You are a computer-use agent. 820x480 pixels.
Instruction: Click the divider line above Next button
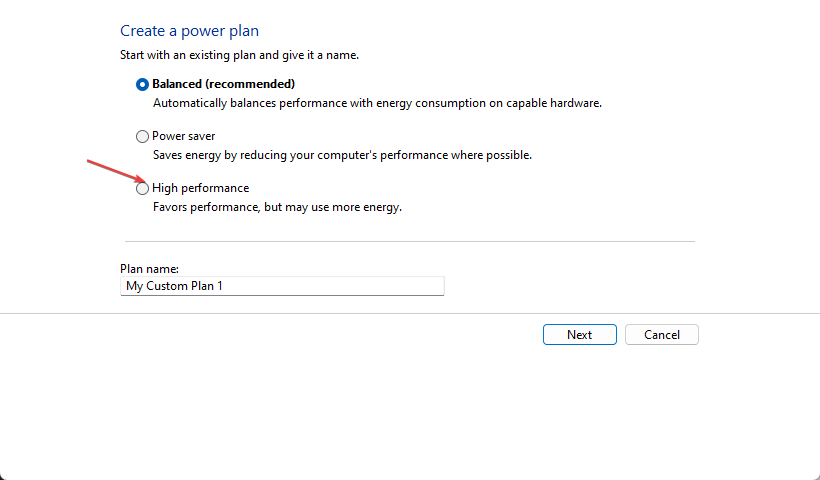409,313
